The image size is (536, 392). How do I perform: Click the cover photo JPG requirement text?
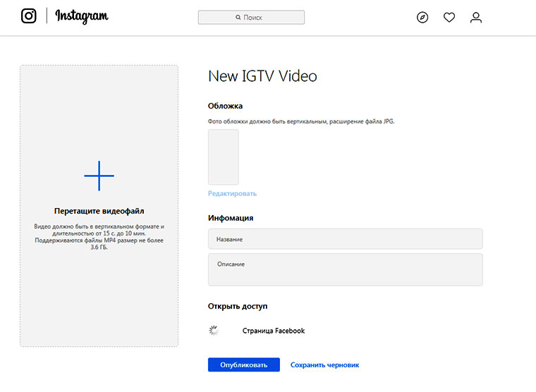point(301,121)
